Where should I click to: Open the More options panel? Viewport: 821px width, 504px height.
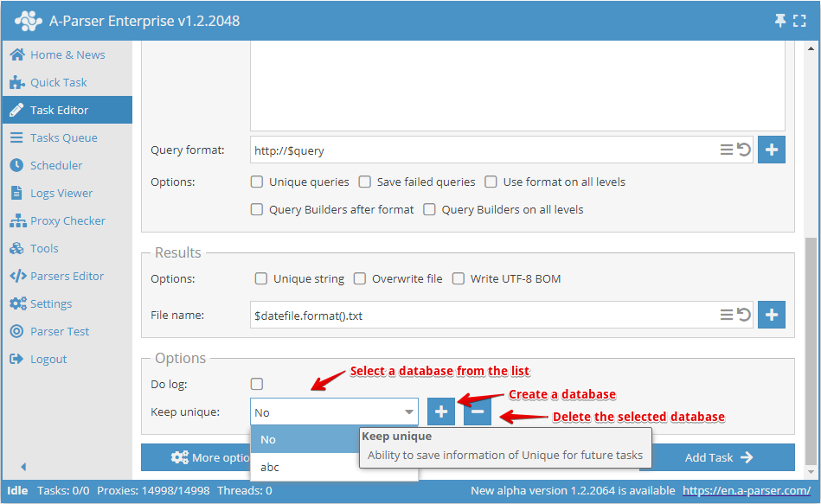point(209,457)
